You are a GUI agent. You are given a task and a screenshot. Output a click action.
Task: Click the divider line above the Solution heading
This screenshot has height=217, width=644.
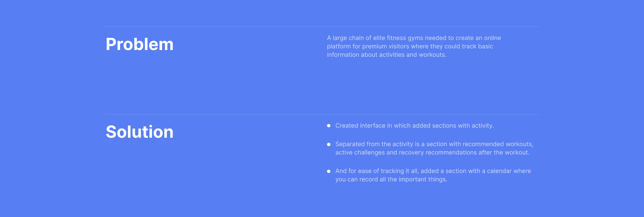(x=322, y=114)
